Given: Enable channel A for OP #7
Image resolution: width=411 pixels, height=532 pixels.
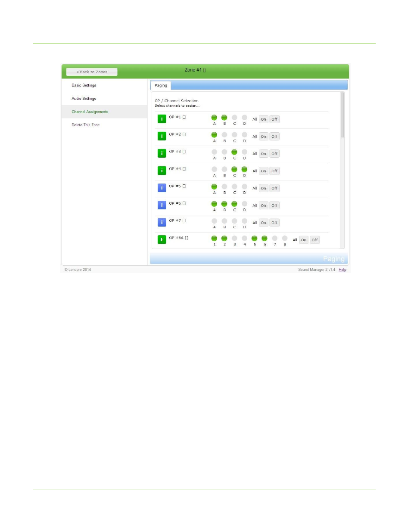Looking at the screenshot, I should click(214, 221).
